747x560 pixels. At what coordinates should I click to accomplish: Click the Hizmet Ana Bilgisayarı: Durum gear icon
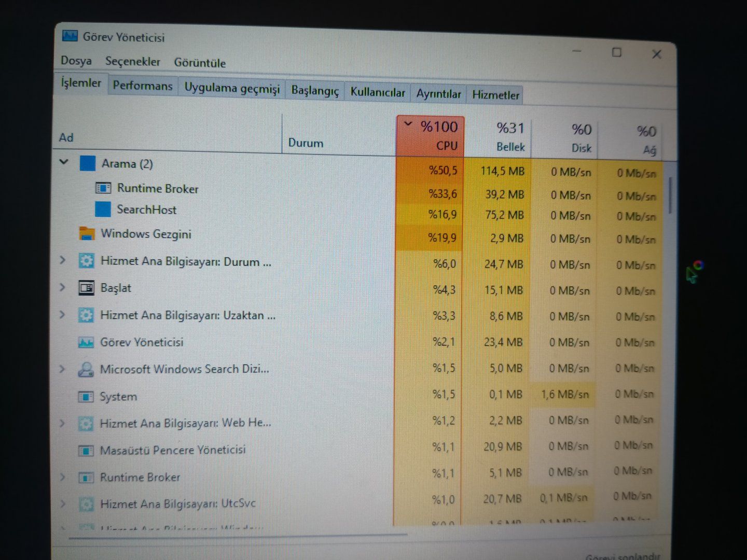86,260
